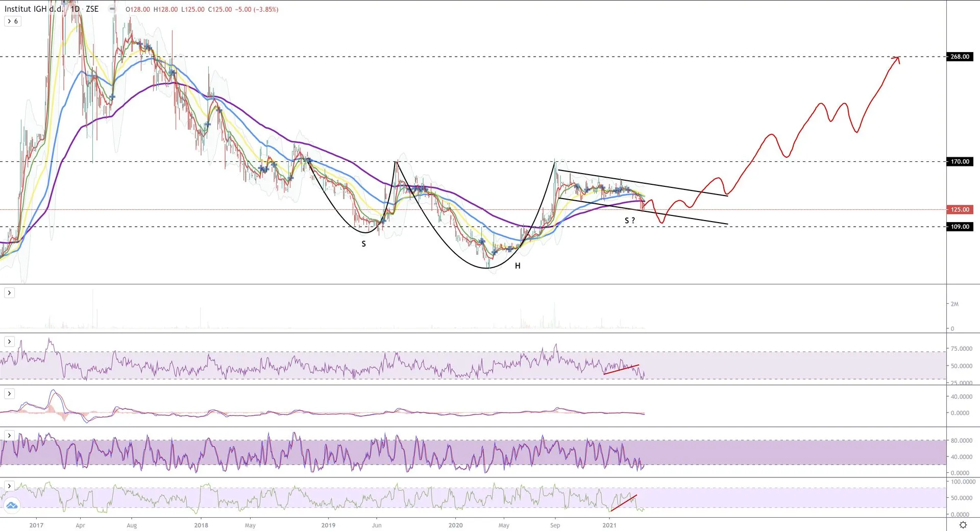980x531 pixels.
Task: Click the red 125.00 current price label
Action: tap(960, 209)
